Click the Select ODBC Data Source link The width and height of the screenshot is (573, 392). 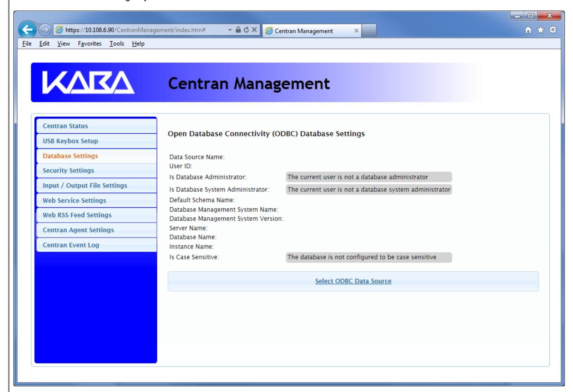coord(353,281)
